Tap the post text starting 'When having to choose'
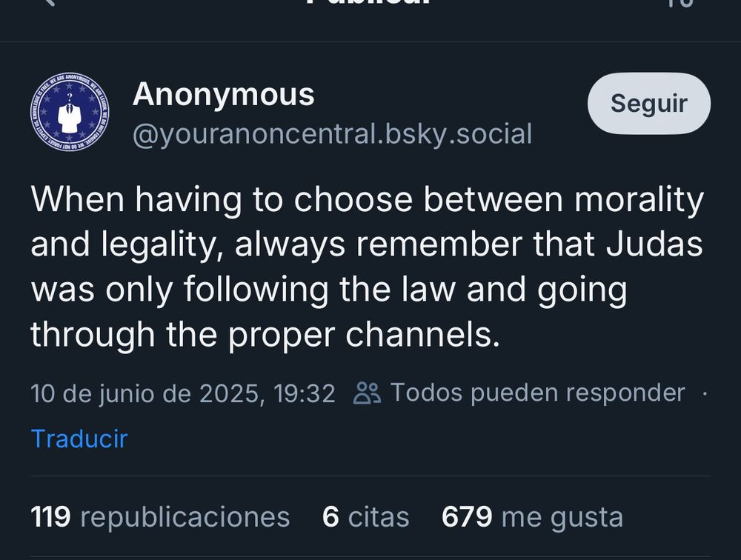 click(368, 267)
